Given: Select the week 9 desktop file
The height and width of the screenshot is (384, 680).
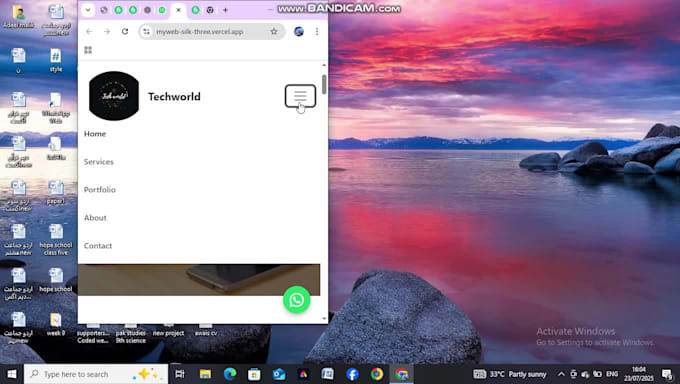Looking at the screenshot, I should (x=56, y=325).
